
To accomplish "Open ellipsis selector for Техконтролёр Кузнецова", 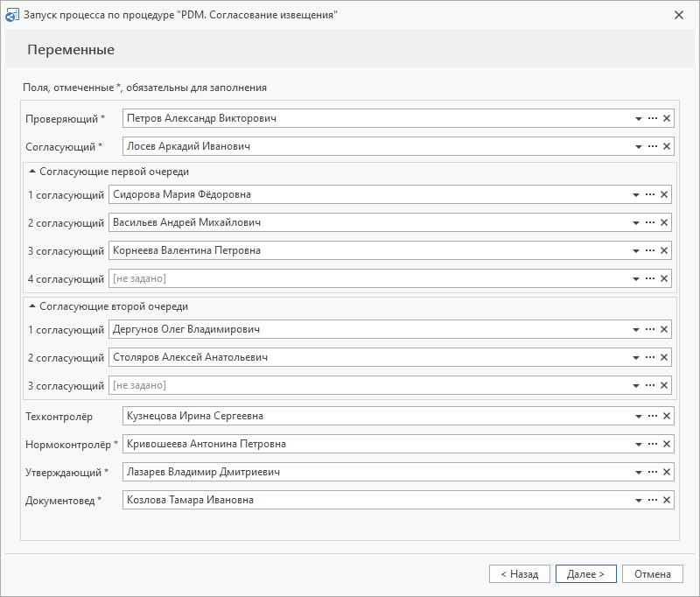I will [653, 416].
